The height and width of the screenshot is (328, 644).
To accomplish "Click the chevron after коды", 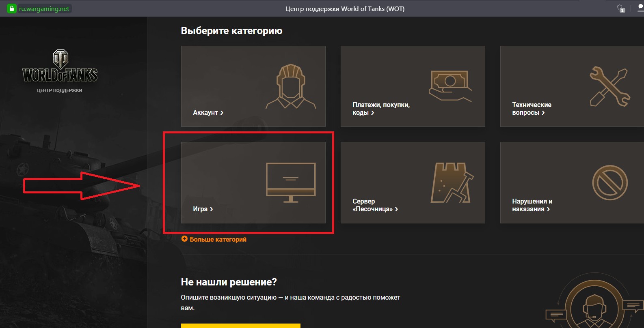I will (x=373, y=113).
